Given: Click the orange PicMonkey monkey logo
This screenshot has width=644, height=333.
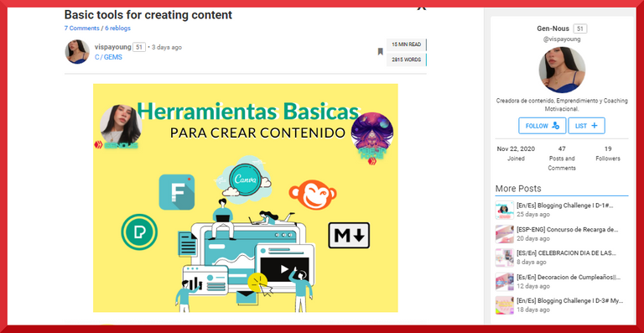Looking at the screenshot, I should tap(313, 195).
